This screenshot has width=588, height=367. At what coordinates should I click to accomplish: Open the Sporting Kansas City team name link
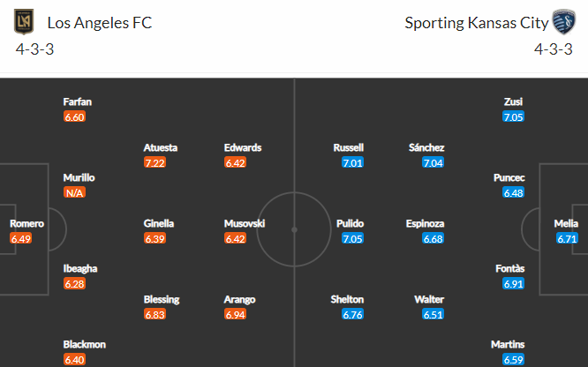pyautogui.click(x=476, y=23)
